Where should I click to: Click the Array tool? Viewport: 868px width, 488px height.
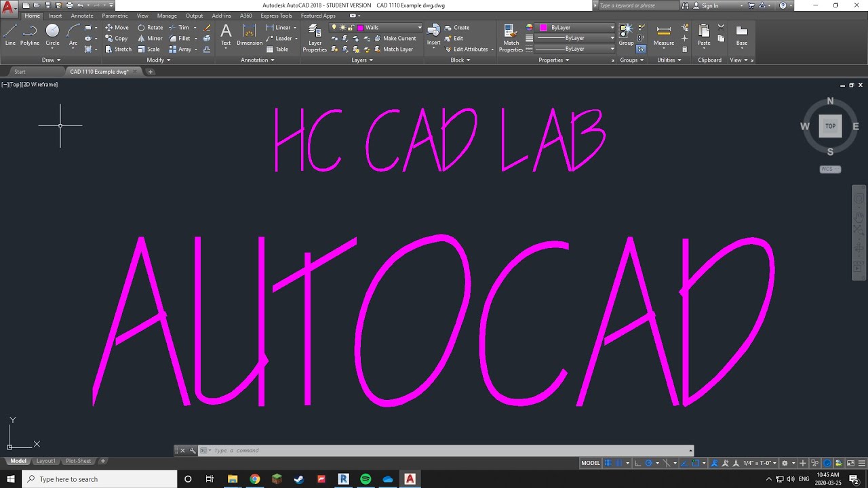tap(181, 49)
